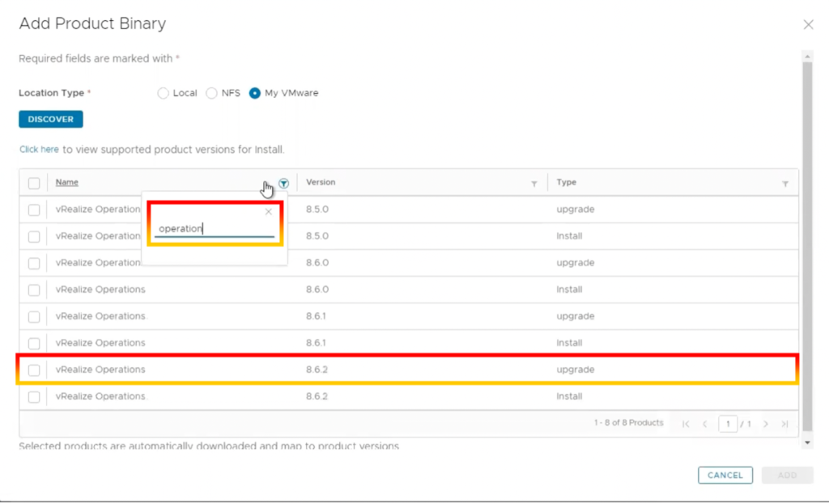Go to the first page of products
Image resolution: width=829 pixels, height=504 pixels.
point(686,424)
